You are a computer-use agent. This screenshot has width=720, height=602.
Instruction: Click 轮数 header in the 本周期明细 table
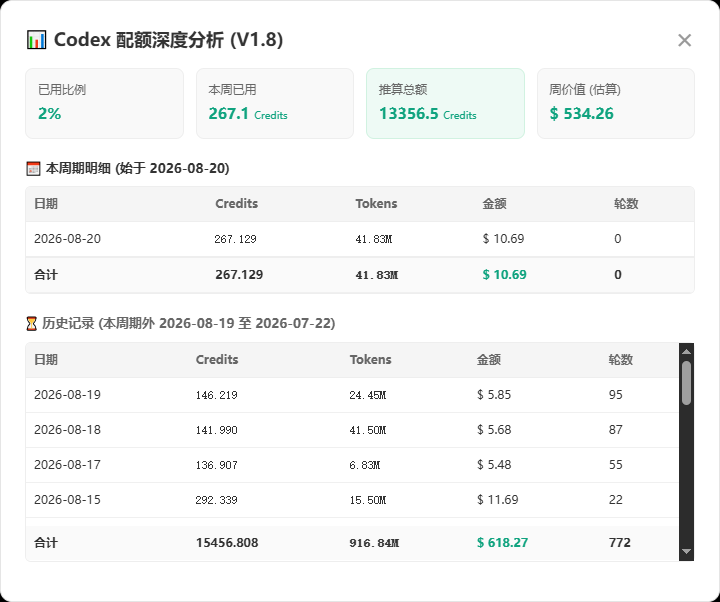[626, 204]
